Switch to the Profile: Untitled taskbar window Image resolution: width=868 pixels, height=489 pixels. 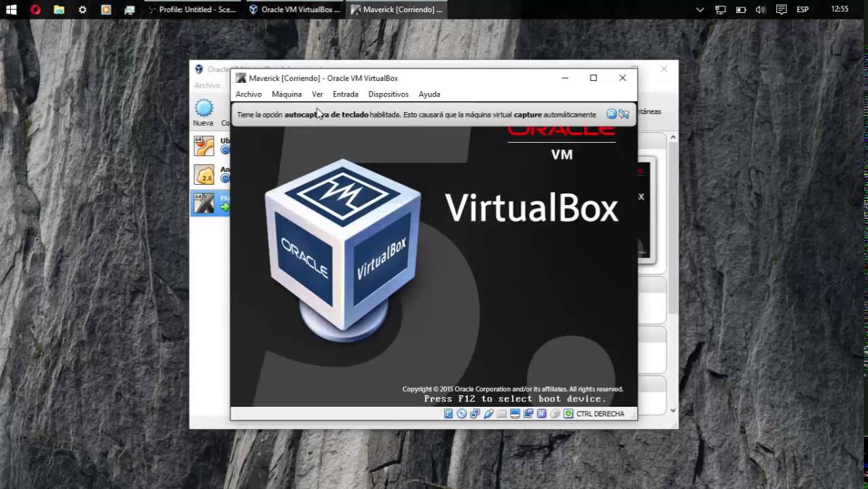(193, 10)
